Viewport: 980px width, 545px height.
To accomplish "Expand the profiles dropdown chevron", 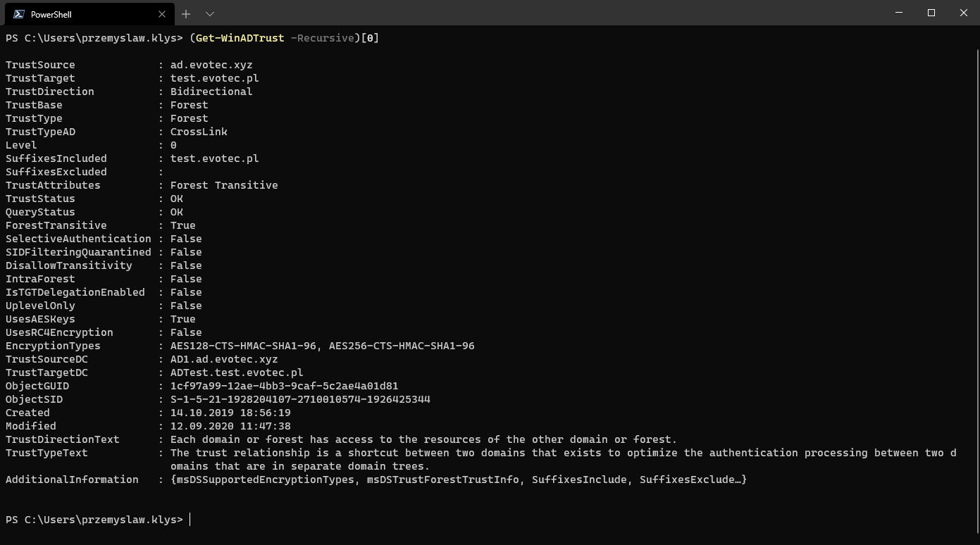I will click(x=210, y=14).
